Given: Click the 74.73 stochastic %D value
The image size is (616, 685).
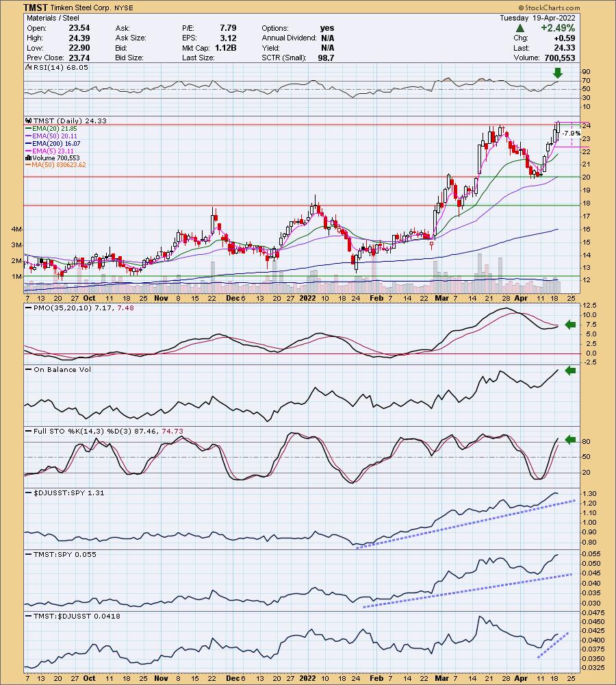Looking at the screenshot, I should coord(172,431).
